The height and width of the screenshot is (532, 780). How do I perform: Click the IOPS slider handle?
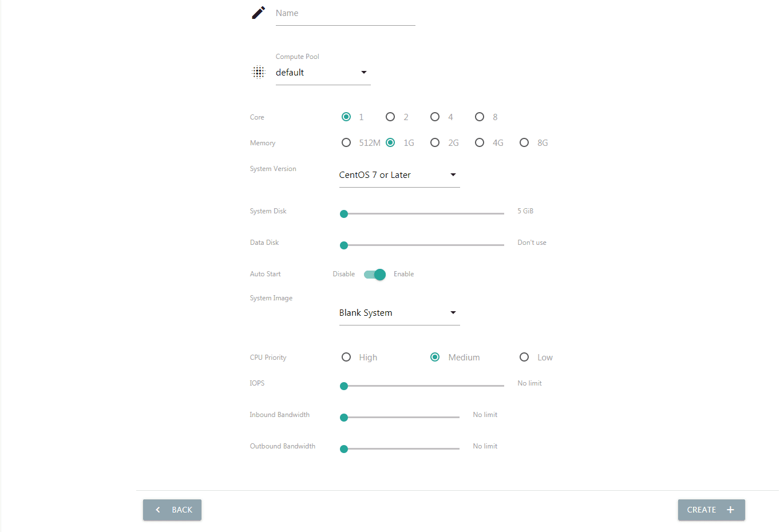(x=344, y=386)
